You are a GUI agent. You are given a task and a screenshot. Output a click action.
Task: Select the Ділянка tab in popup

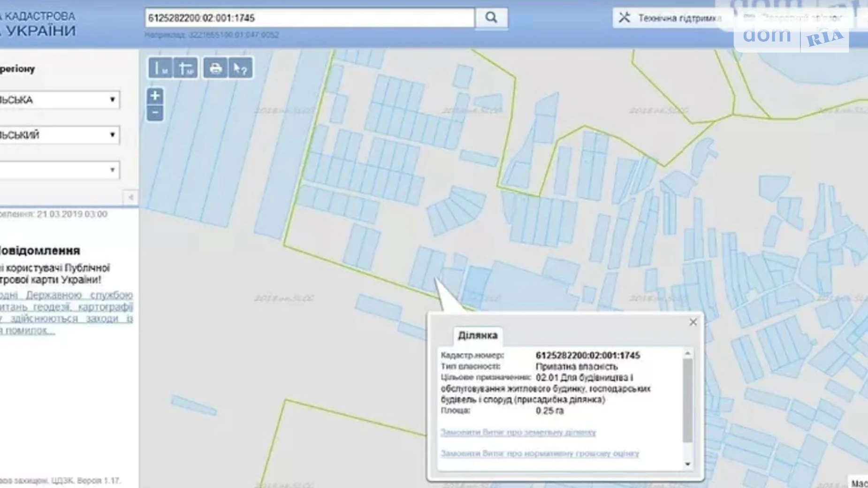point(477,335)
